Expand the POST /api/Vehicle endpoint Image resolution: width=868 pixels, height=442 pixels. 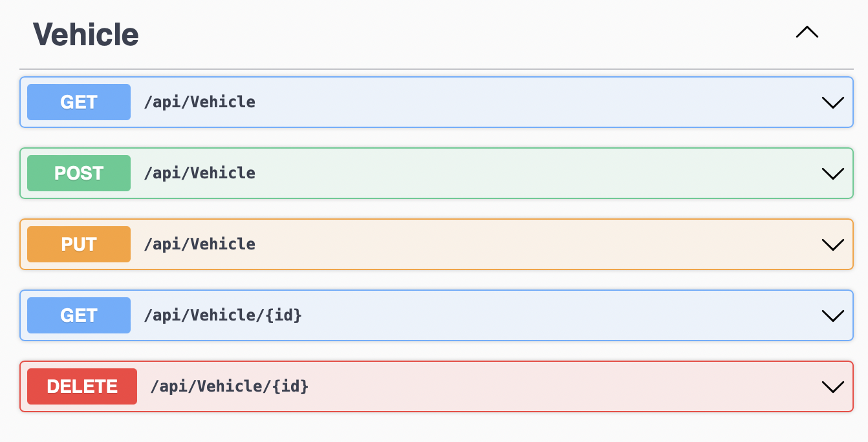click(x=832, y=173)
